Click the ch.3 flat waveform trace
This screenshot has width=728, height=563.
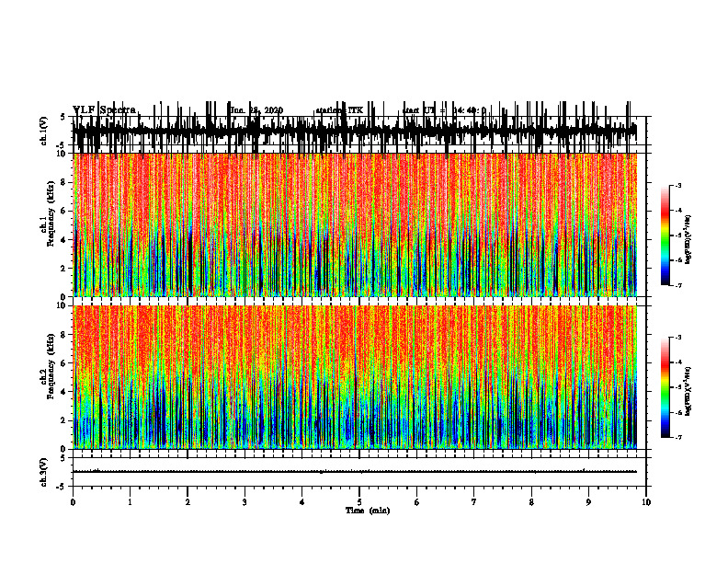tap(355, 472)
